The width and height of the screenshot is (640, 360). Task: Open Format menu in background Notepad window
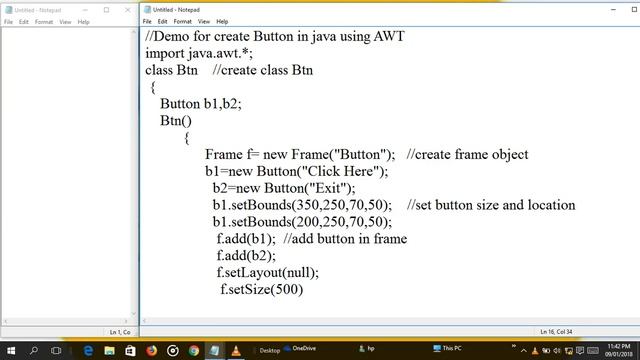[x=44, y=22]
